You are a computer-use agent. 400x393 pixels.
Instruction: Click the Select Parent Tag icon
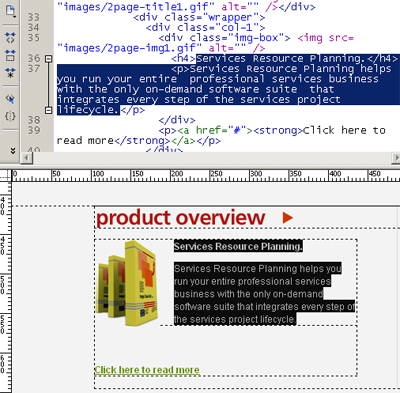pos(10,99)
